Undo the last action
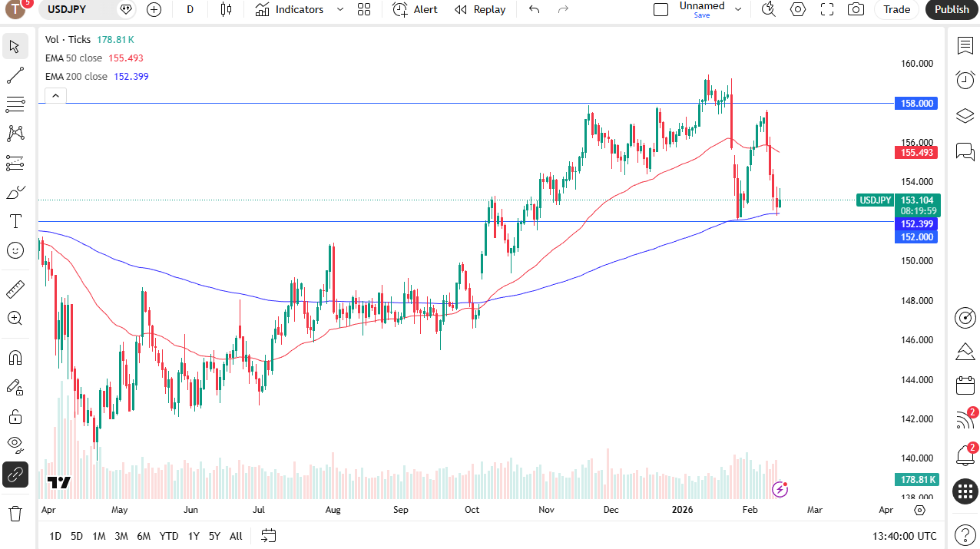 pyautogui.click(x=535, y=9)
